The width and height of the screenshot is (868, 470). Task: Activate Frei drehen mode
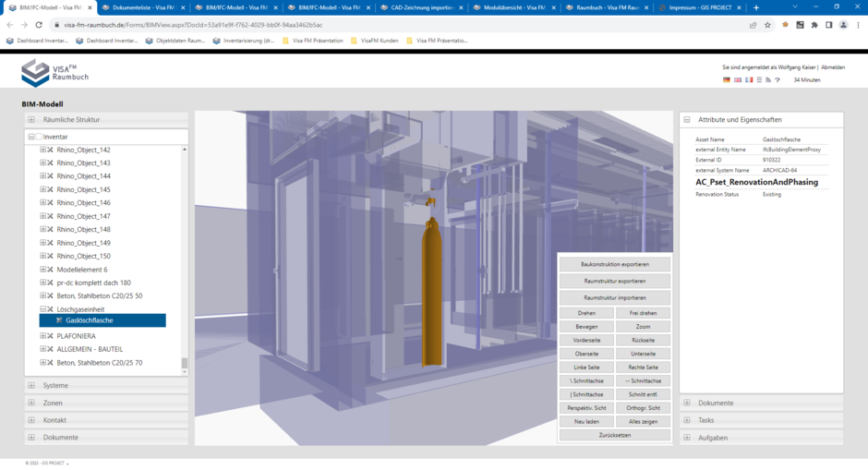tap(643, 313)
